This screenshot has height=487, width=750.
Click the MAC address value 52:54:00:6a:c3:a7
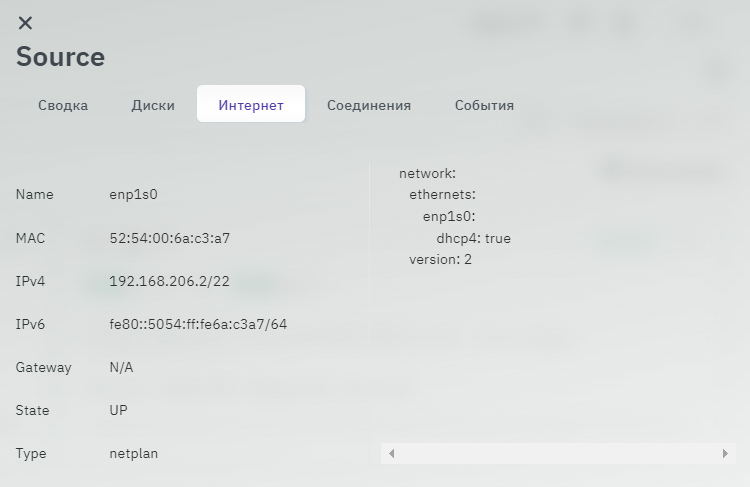point(169,238)
